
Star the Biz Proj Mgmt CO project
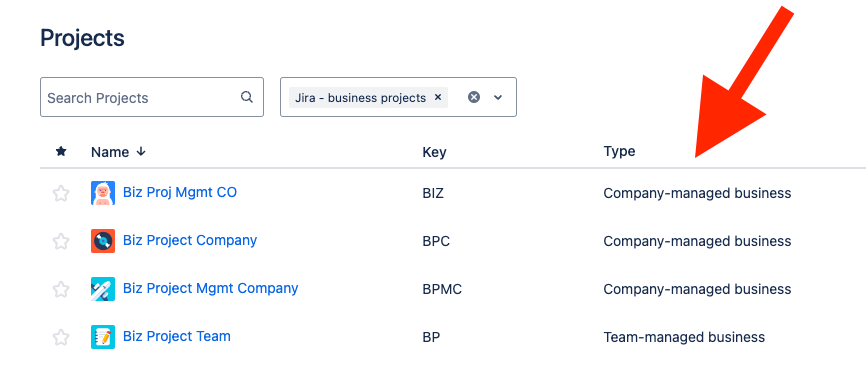(61, 193)
